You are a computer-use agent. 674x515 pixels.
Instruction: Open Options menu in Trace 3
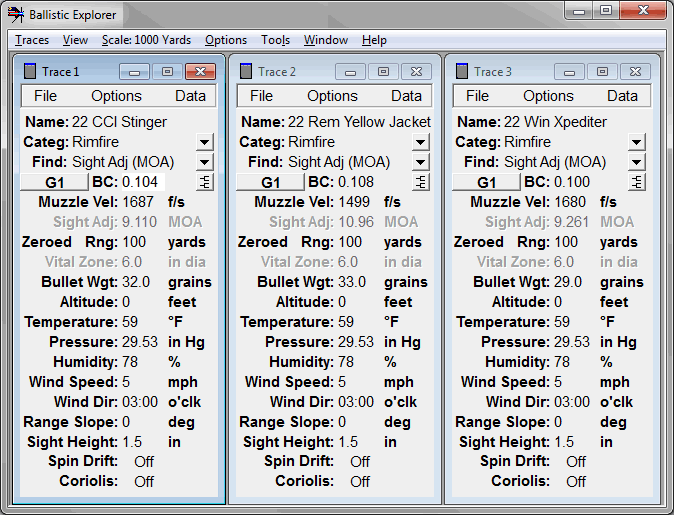[x=548, y=96]
